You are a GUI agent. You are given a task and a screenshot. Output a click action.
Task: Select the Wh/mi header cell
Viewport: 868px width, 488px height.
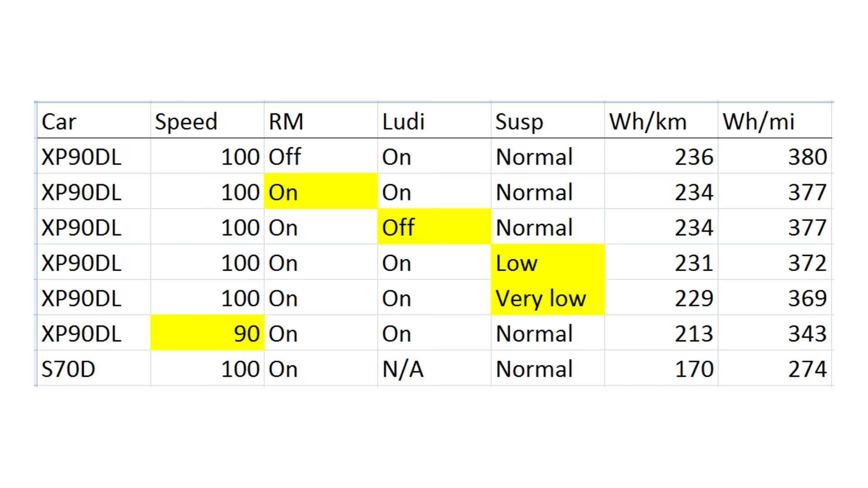(774, 120)
